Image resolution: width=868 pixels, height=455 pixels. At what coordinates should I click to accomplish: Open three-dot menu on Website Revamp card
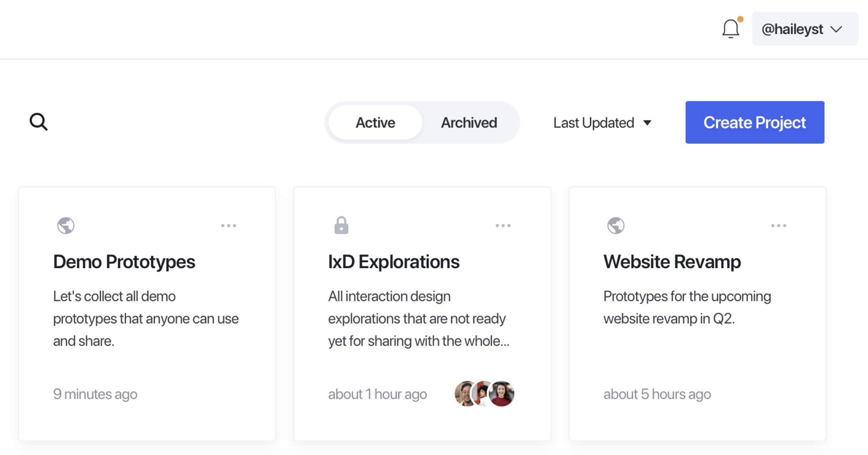(779, 226)
